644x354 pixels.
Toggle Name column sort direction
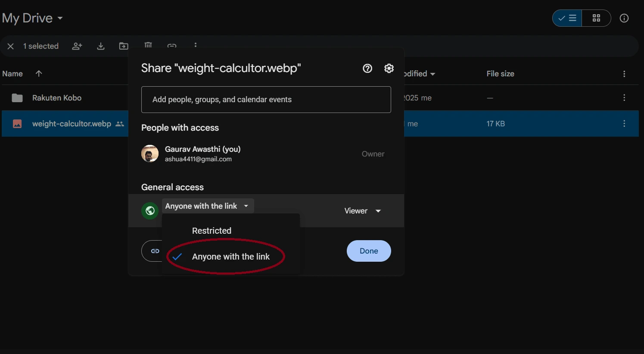(38, 73)
